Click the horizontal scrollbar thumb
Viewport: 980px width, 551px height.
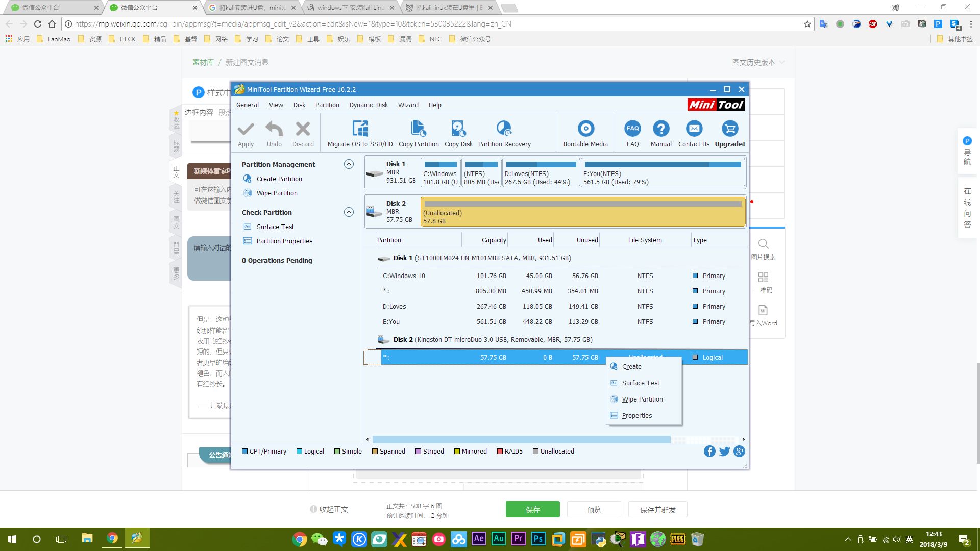tap(521, 439)
